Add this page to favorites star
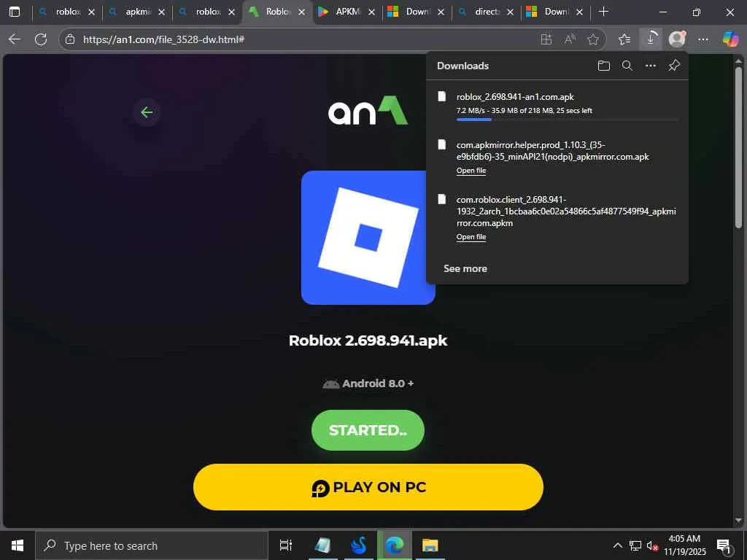747x560 pixels. [x=593, y=39]
